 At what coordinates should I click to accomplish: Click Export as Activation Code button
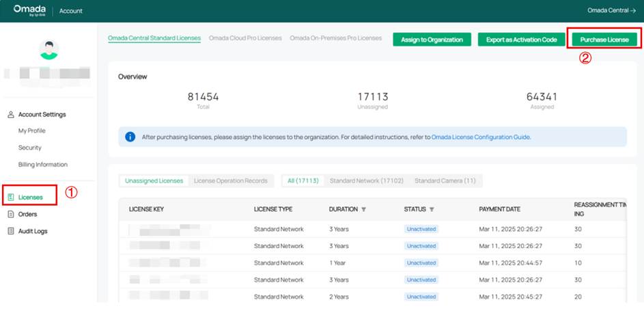point(522,40)
